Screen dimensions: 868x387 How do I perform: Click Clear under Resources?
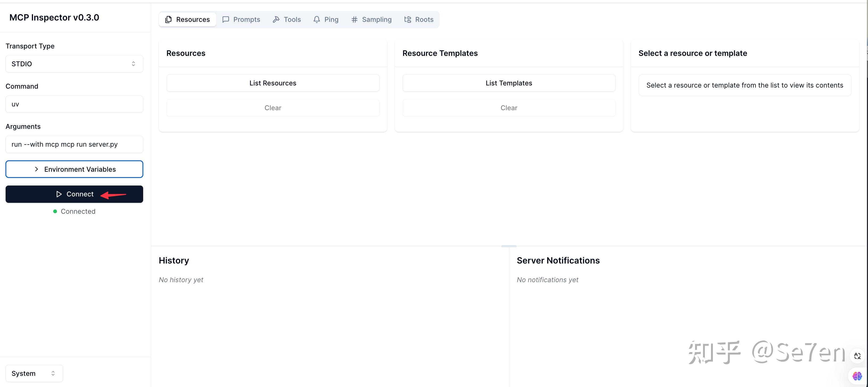coord(272,108)
